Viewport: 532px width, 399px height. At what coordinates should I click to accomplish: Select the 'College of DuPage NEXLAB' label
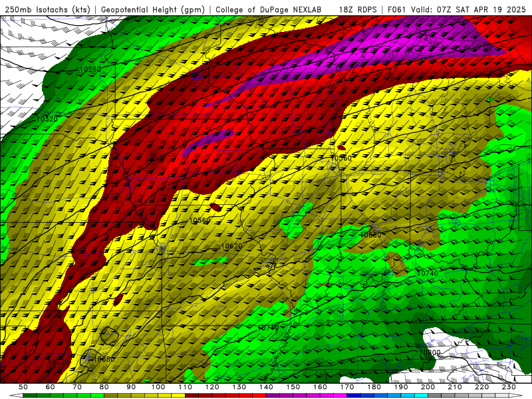268,9
